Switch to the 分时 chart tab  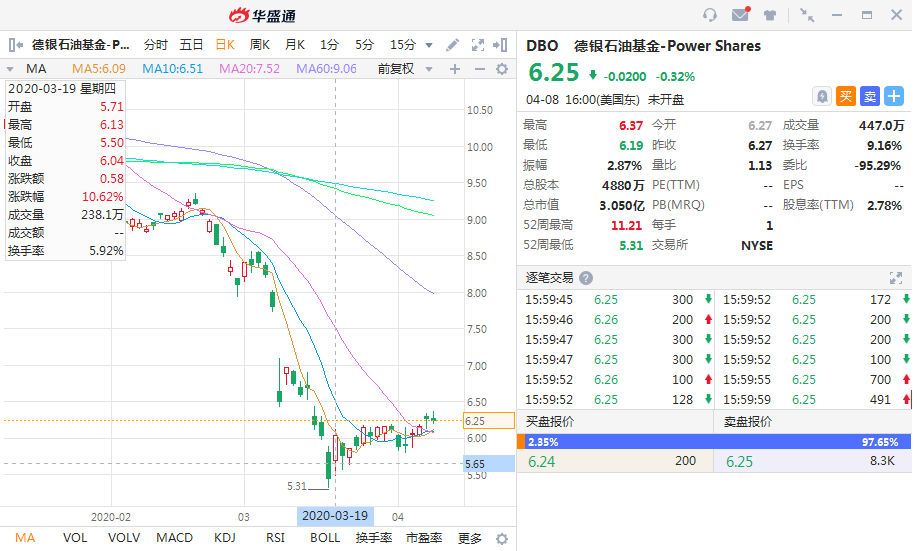pyautogui.click(x=156, y=44)
